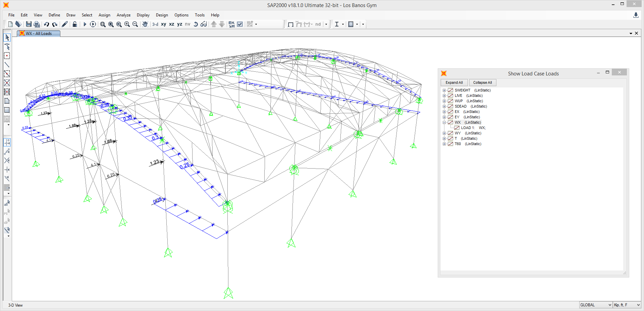The height and width of the screenshot is (311, 644).
Task: Click the New Model icon
Action: [x=10, y=24]
